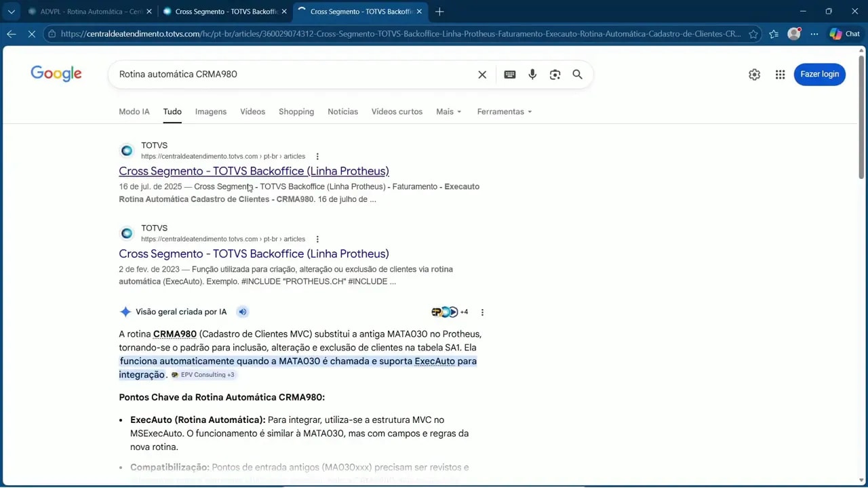Open the Ferramentas dropdown
This screenshot has height=488, width=868.
click(504, 111)
